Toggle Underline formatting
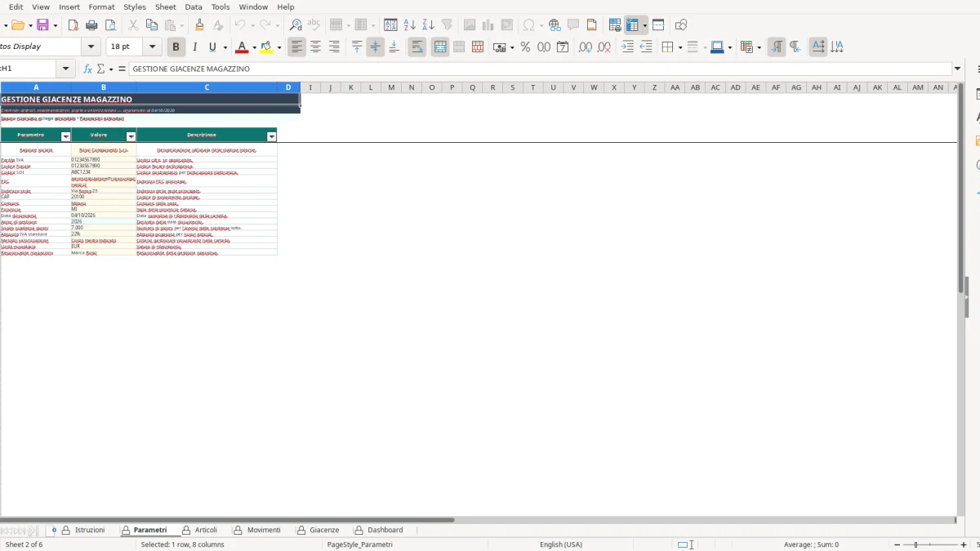The image size is (980, 551). [x=212, y=47]
